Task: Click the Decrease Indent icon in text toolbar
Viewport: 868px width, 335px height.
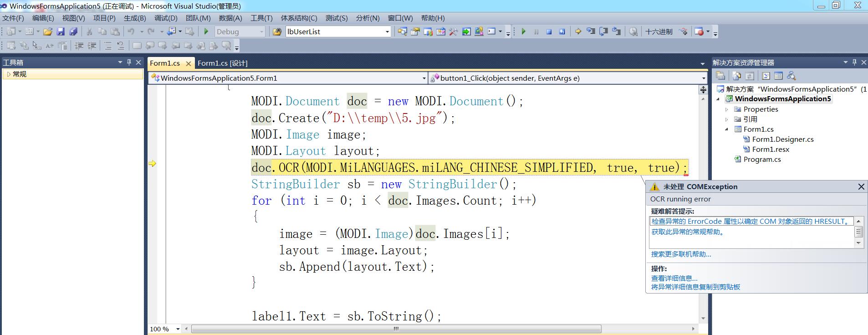Action: pyautogui.click(x=79, y=46)
